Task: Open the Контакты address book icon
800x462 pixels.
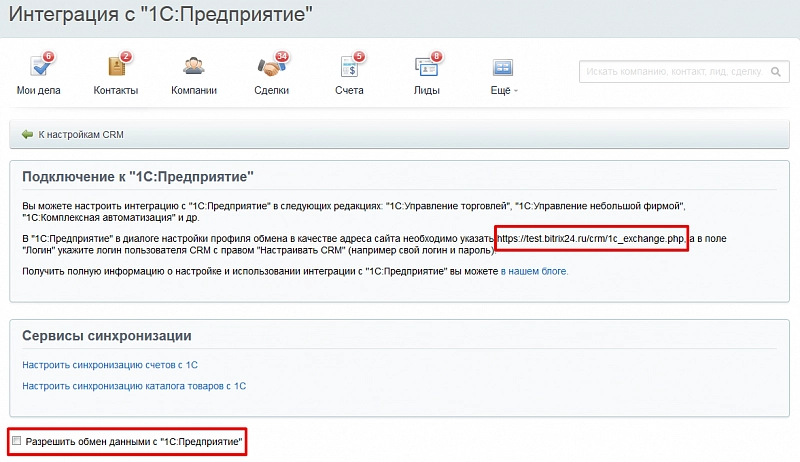Action: pos(117,66)
